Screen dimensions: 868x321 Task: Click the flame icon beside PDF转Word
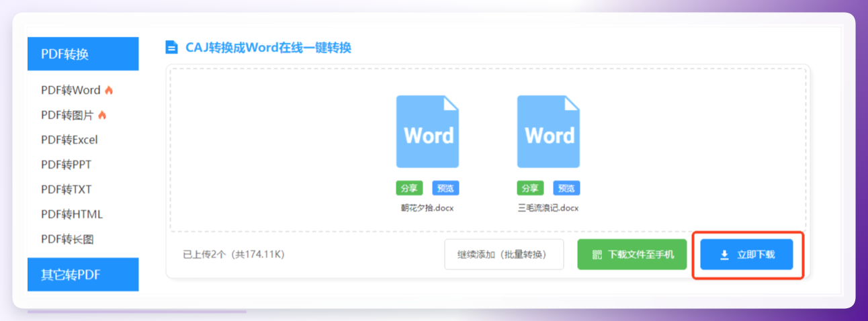(x=109, y=90)
